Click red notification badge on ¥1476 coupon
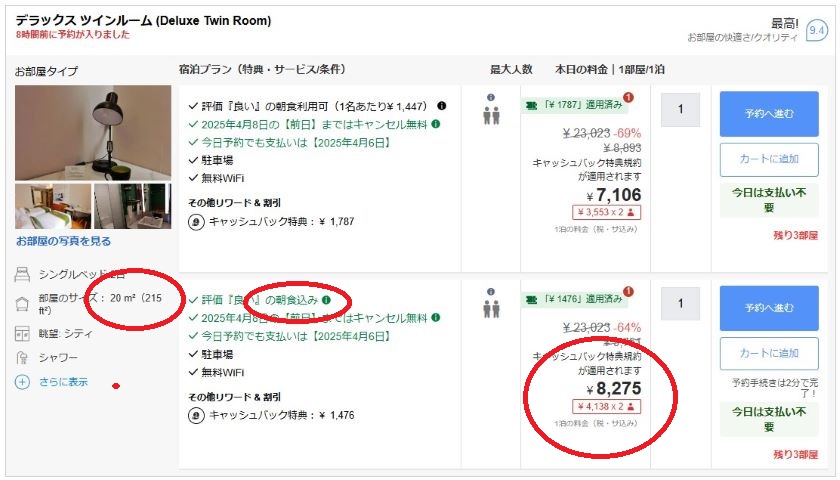This screenshot has height=480, width=840. click(x=628, y=292)
